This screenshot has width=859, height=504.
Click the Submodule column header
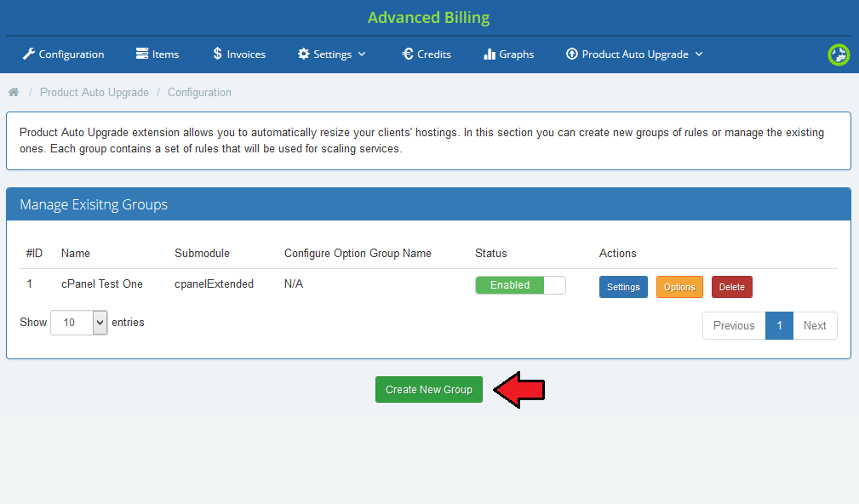(x=202, y=253)
